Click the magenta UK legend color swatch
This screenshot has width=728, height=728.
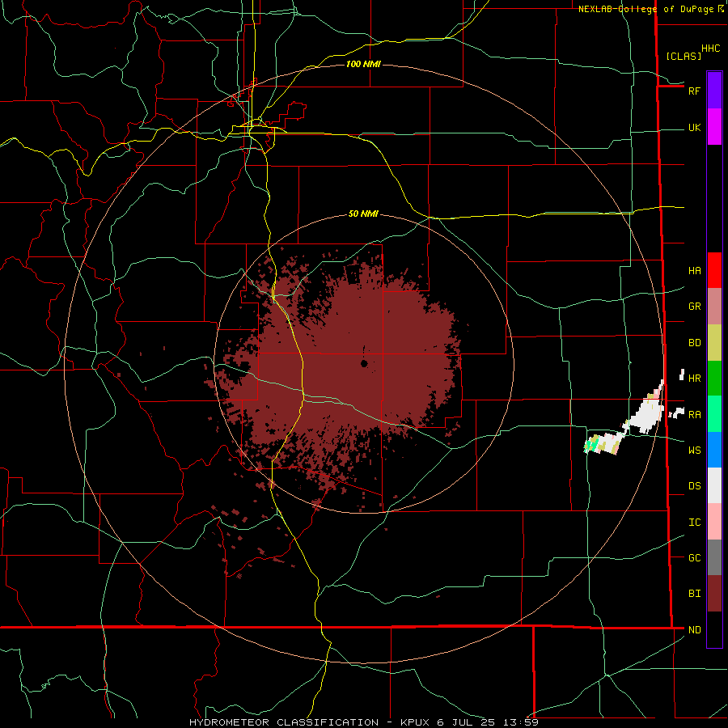pos(714,127)
